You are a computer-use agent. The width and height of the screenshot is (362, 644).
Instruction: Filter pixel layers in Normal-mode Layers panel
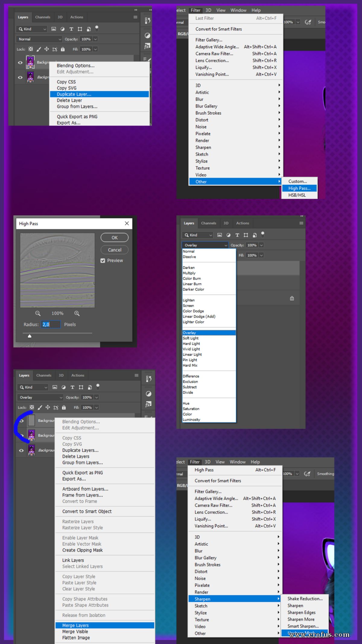pos(54,29)
